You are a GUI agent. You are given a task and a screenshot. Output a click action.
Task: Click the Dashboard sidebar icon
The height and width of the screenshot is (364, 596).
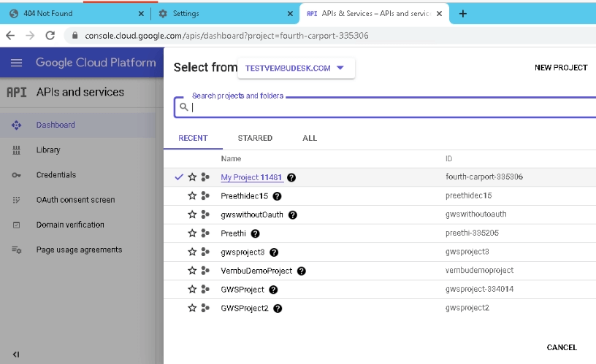coord(16,125)
